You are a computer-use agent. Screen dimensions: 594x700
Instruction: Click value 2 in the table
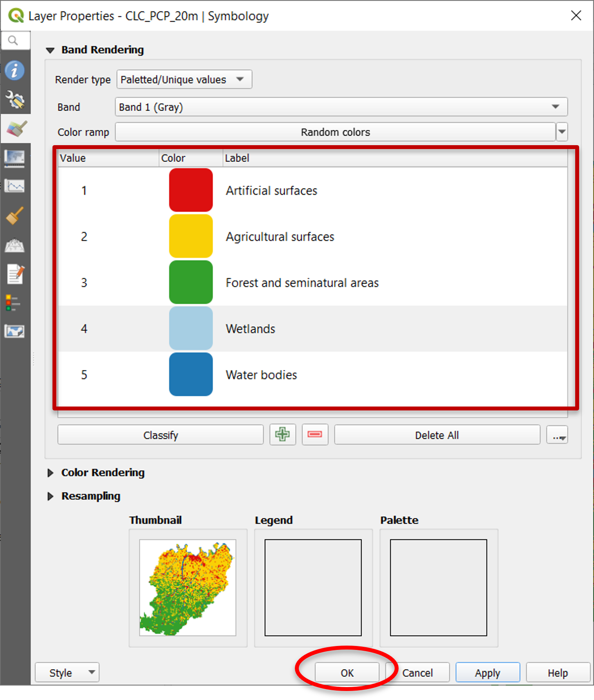pyautogui.click(x=84, y=237)
